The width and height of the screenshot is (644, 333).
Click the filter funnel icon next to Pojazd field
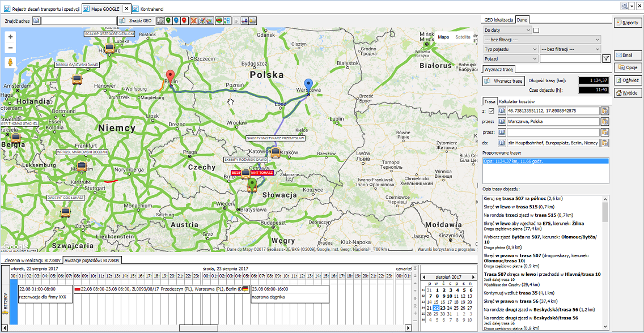pos(606,59)
